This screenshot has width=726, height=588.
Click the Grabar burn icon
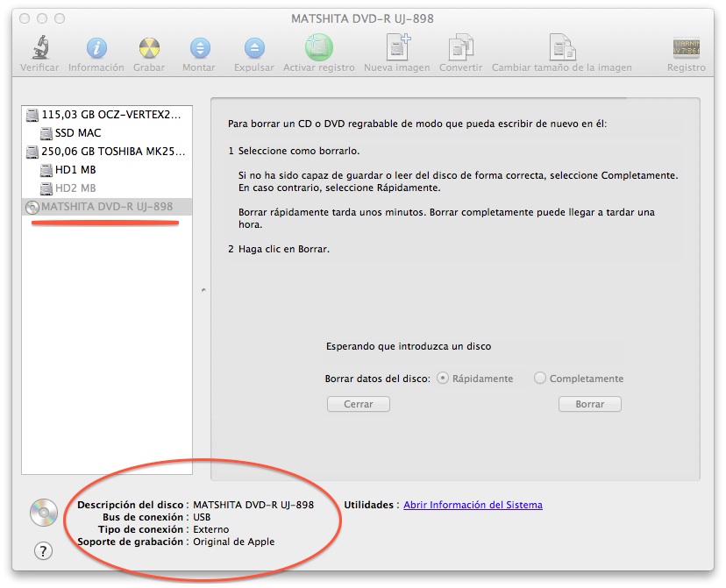[148, 48]
